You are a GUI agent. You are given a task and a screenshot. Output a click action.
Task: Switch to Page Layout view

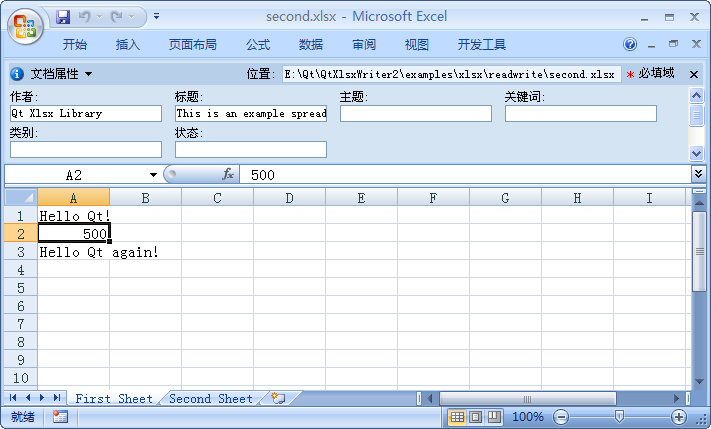click(475, 417)
